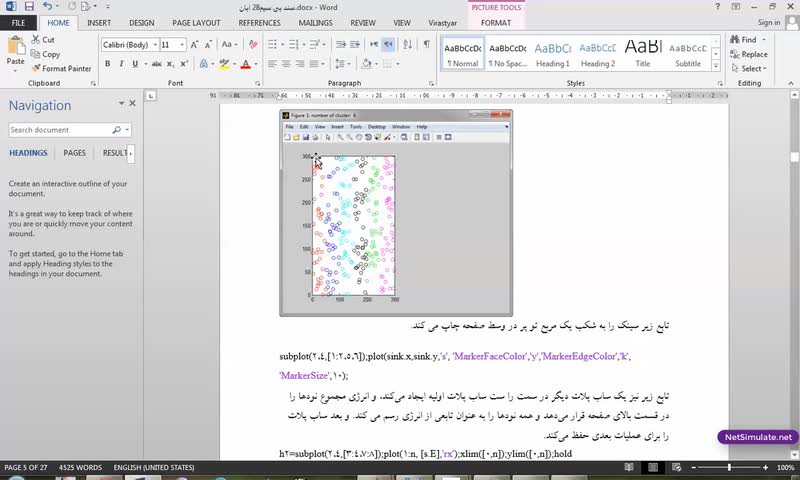
Task: Expand the Styles gallery more arrow
Action: (716, 66)
